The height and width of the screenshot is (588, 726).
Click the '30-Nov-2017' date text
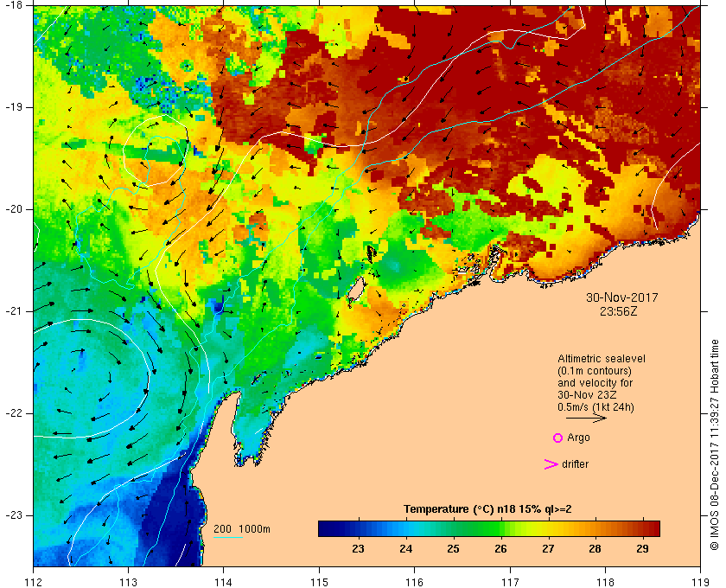click(x=621, y=297)
